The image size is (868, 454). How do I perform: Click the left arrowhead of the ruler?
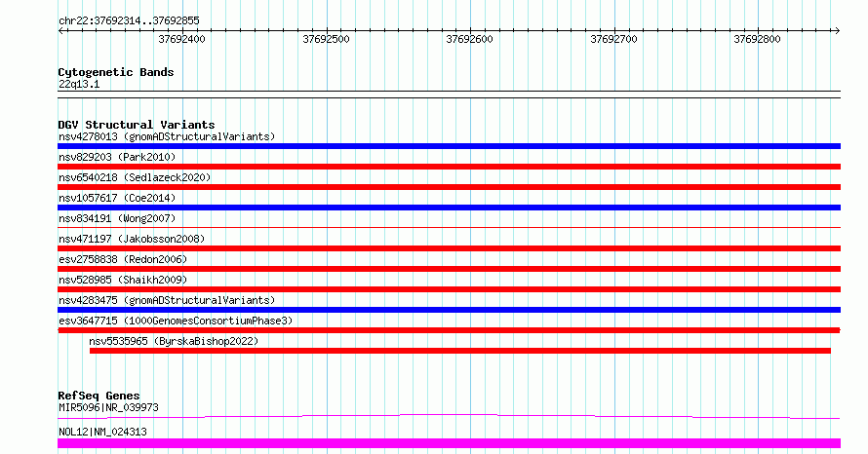60,31
